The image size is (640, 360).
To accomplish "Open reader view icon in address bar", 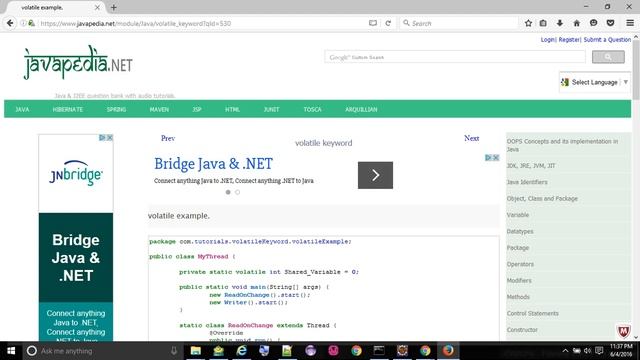I will coord(373,23).
